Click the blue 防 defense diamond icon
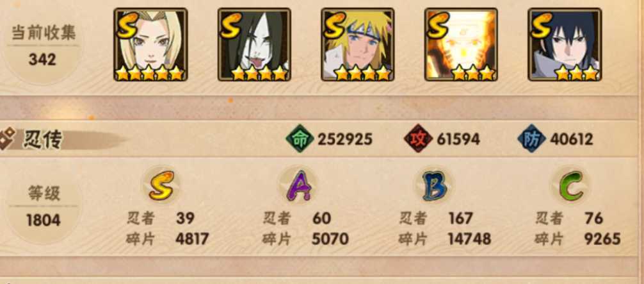 [531, 138]
